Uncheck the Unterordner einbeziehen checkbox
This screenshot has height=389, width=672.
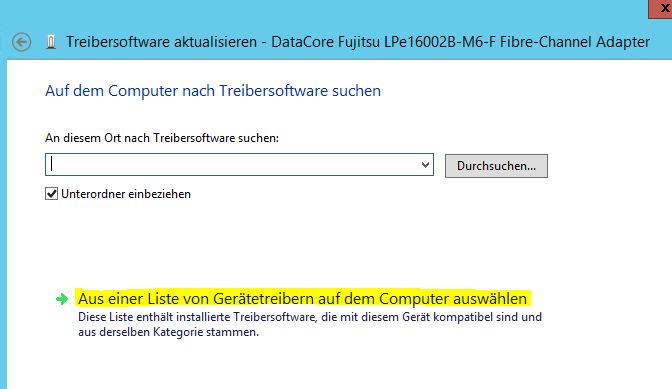51,194
